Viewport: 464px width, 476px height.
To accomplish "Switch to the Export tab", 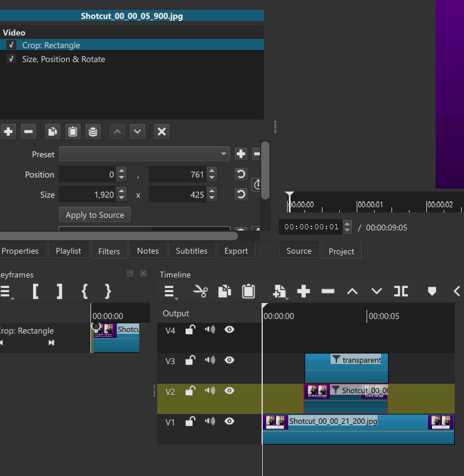I will 235,251.
